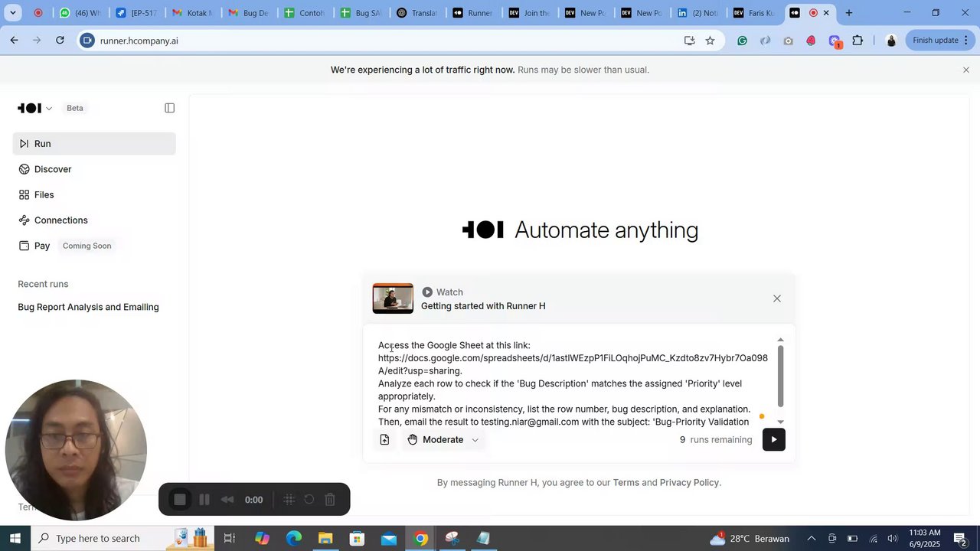The height and width of the screenshot is (551, 980).
Task: Pause the screen recording
Action: pos(204,500)
